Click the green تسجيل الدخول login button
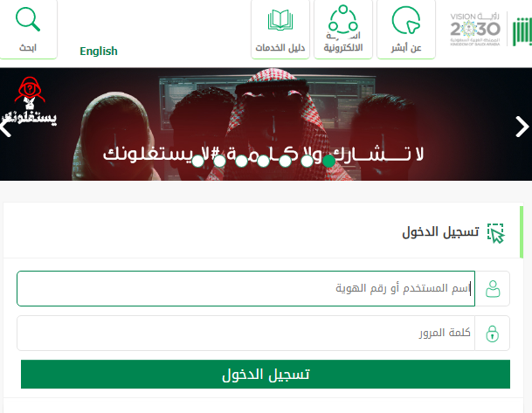This screenshot has height=413, width=532. click(x=266, y=374)
